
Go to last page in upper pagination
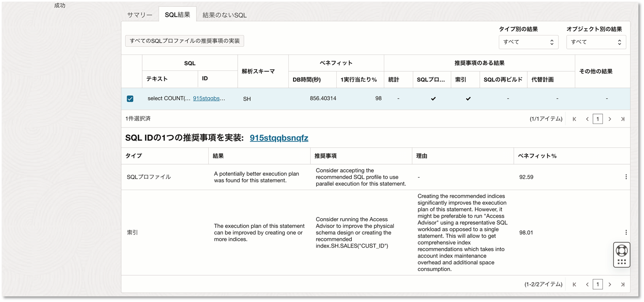point(622,119)
